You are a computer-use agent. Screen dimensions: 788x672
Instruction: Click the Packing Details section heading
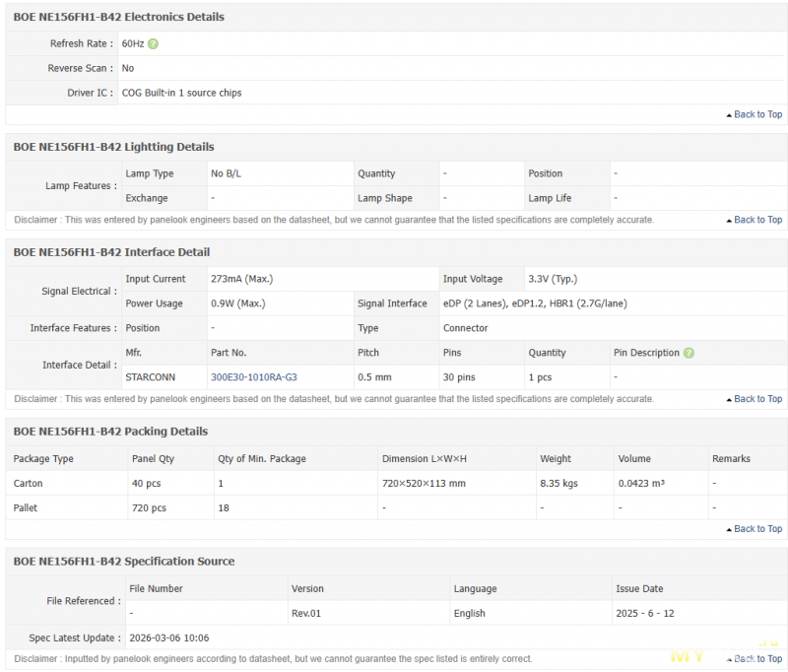point(110,432)
